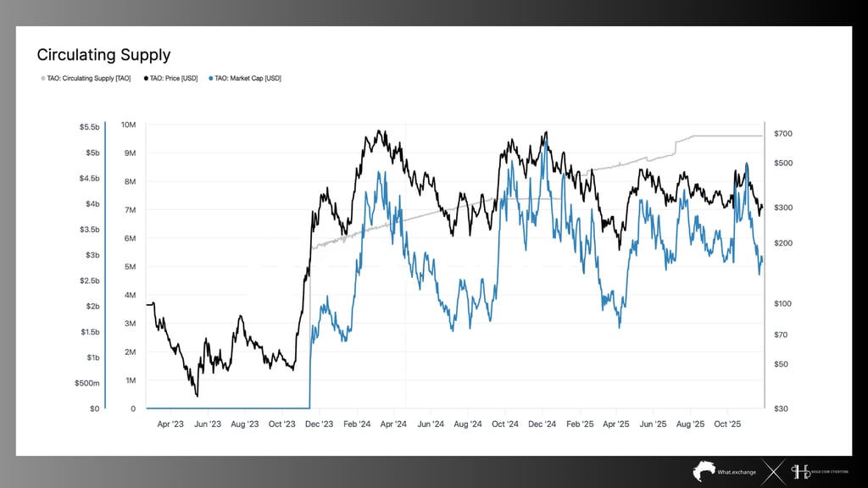Select the Dec '23 x-axis label

[x=319, y=424]
